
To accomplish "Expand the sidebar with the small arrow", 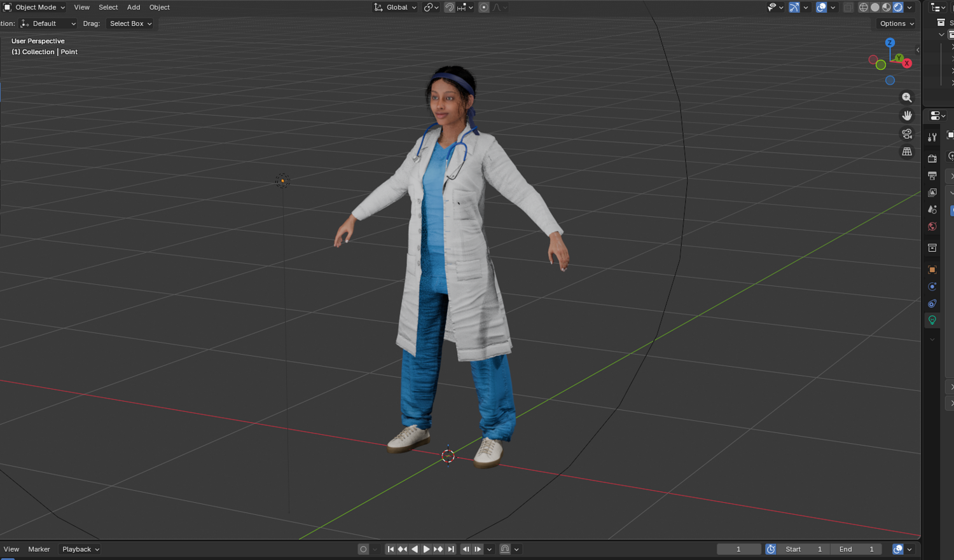I will (x=917, y=50).
